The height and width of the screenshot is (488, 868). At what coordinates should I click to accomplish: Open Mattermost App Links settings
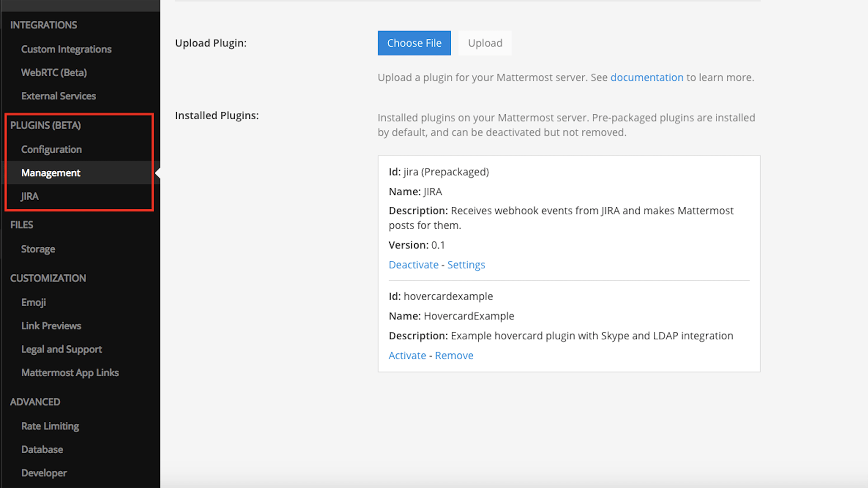tap(70, 373)
